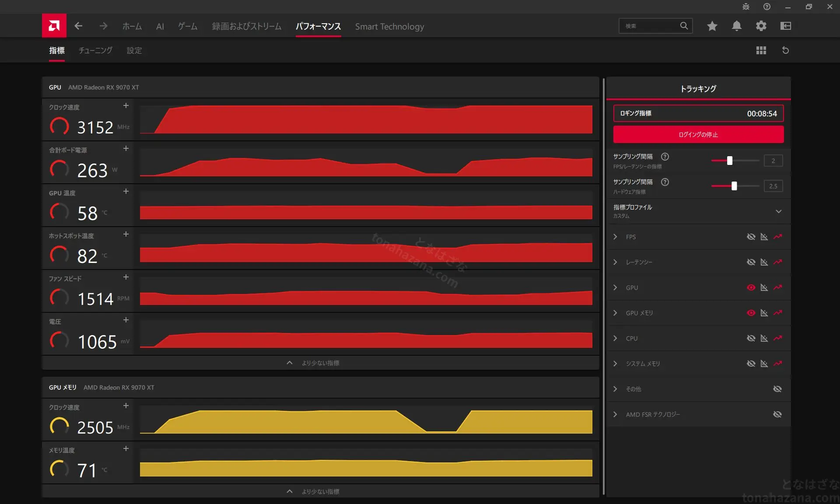Toggle the eye visibility for その他

[x=777, y=389]
